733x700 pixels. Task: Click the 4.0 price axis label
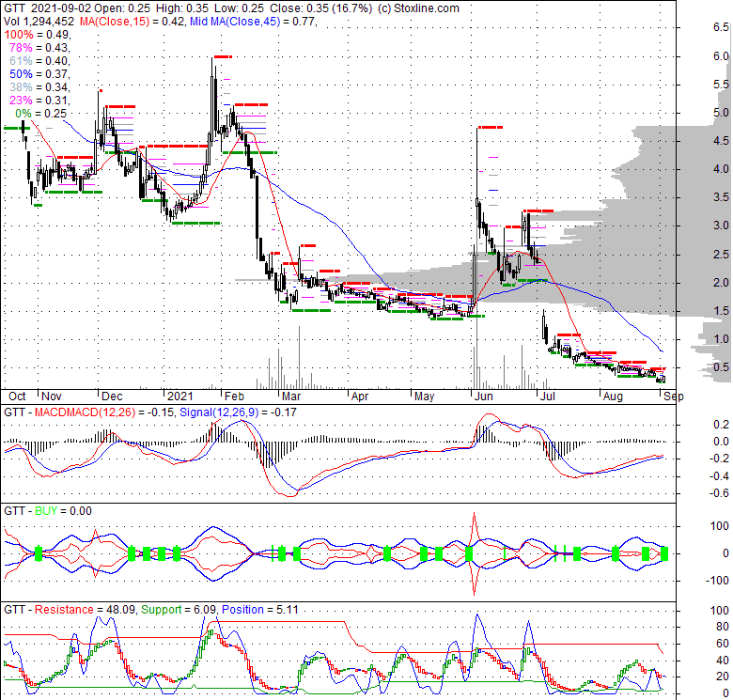722,169
